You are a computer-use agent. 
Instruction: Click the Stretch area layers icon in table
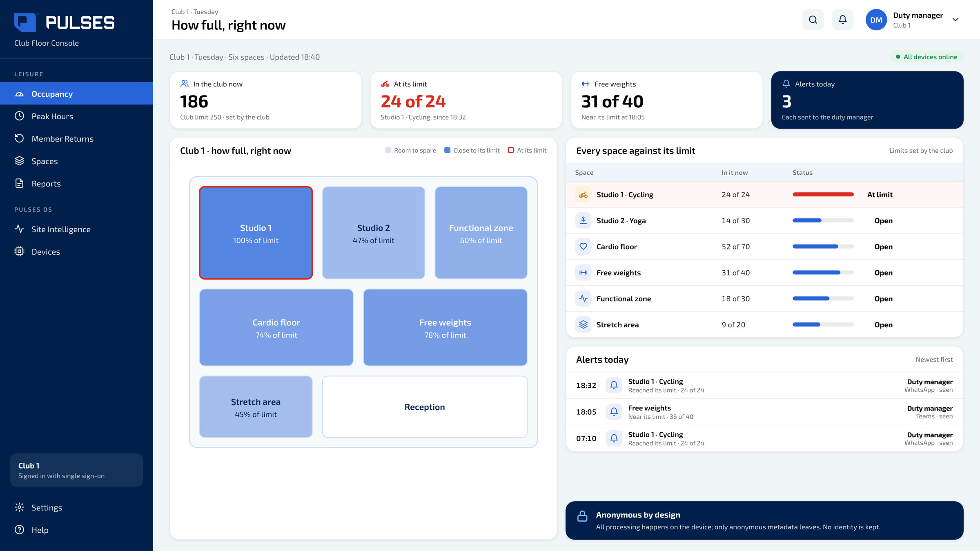pos(583,324)
